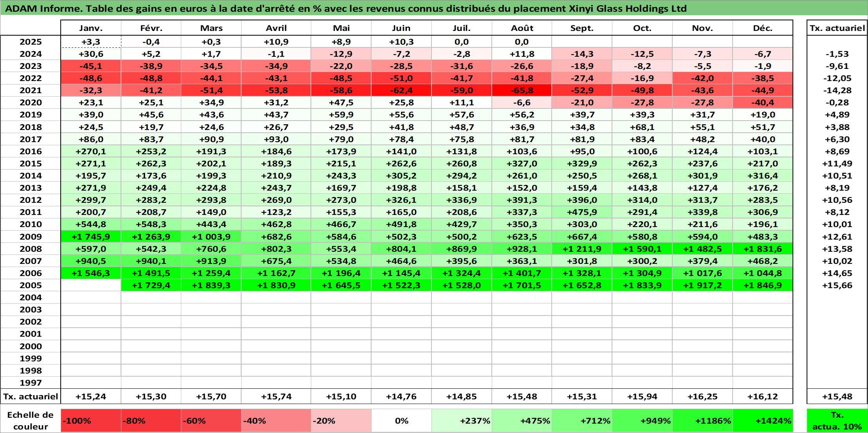Click the -60% color scale swatch

(x=211, y=421)
